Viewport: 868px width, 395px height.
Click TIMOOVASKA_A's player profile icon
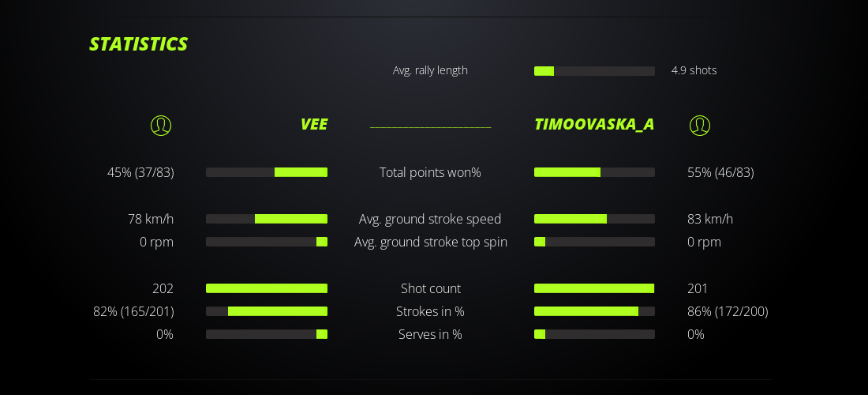click(x=700, y=125)
